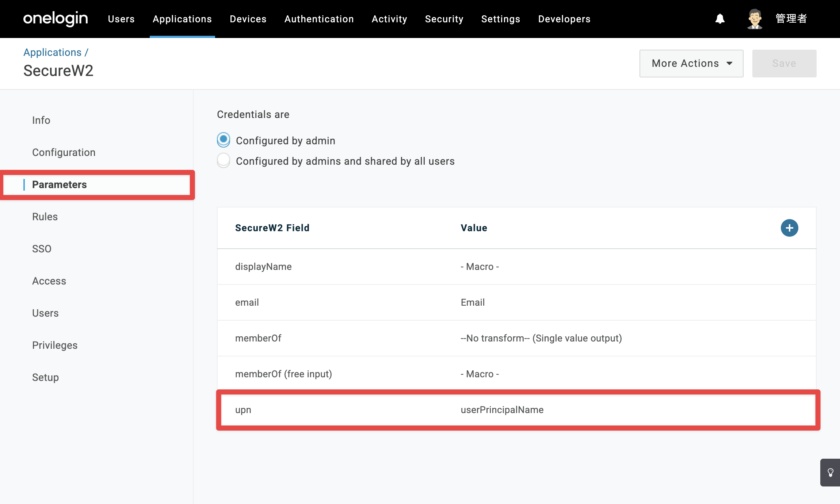This screenshot has height=504, width=840.
Task: Click the Email value cell
Action: [473, 302]
